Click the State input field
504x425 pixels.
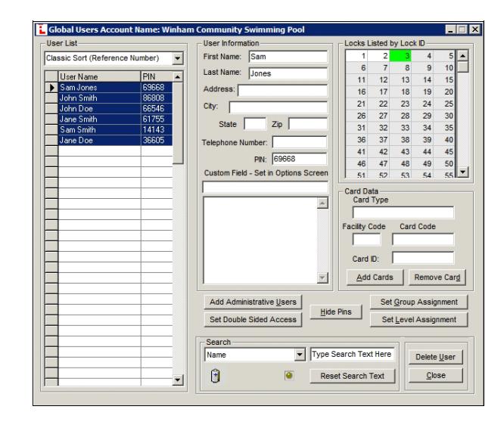pyautogui.click(x=255, y=124)
